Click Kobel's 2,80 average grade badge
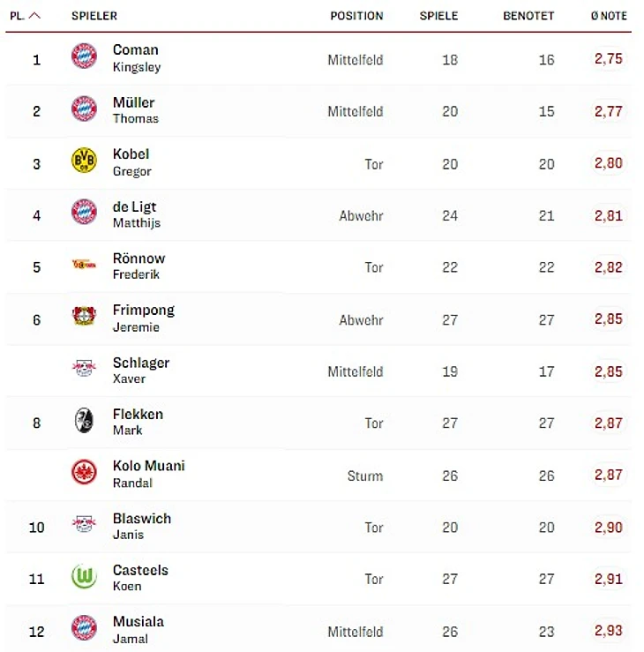 (608, 163)
